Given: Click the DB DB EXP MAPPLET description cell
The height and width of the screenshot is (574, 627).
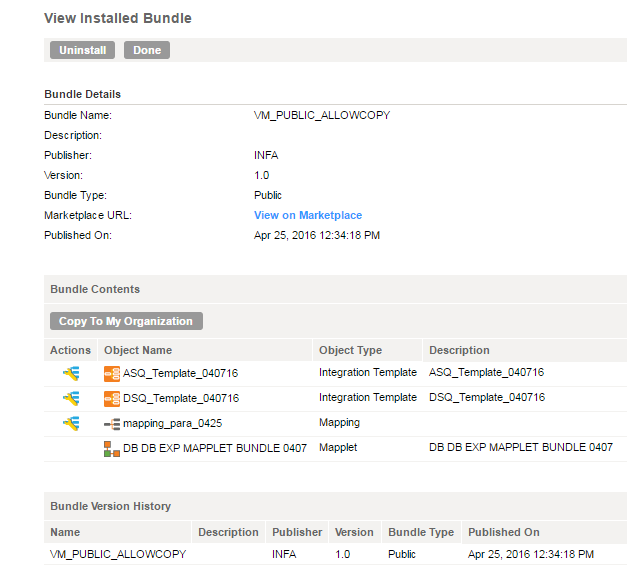Looking at the screenshot, I should click(x=521, y=447).
